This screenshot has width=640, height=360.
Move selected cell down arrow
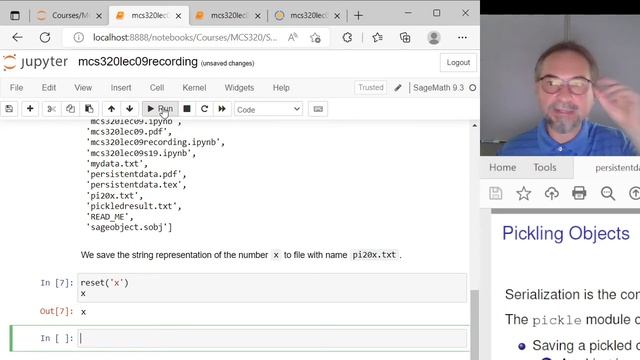pos(129,109)
